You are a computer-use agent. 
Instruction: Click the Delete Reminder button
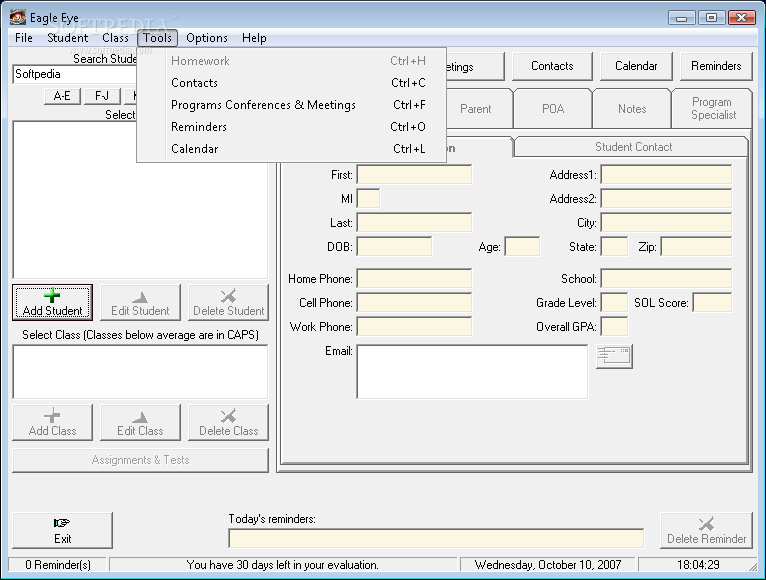706,530
